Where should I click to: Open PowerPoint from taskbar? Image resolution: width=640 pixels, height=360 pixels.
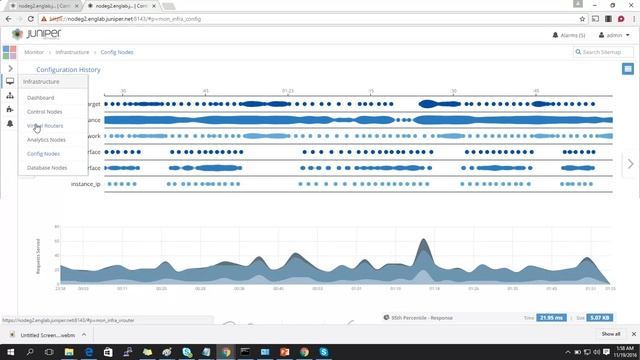pos(284,352)
